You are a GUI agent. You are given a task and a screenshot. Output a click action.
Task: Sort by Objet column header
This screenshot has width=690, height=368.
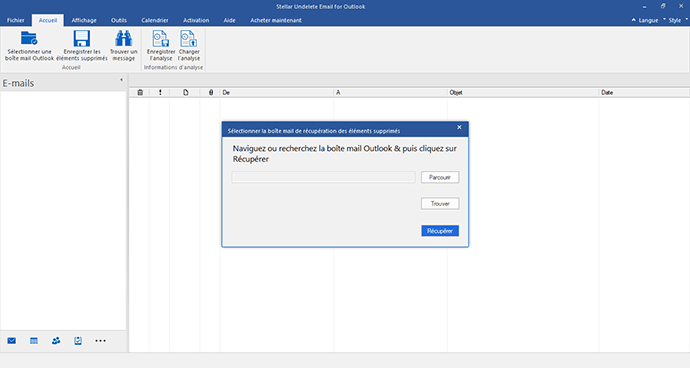(x=523, y=92)
